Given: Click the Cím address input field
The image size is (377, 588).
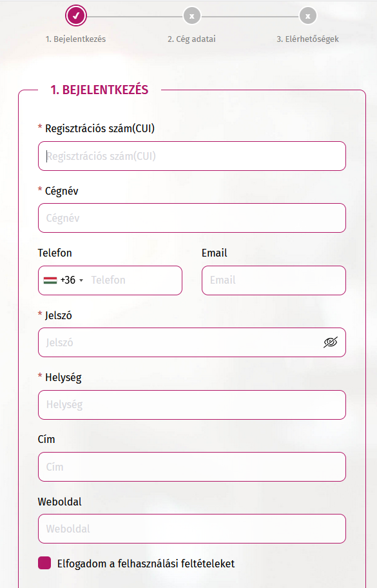Looking at the screenshot, I should tap(192, 467).
